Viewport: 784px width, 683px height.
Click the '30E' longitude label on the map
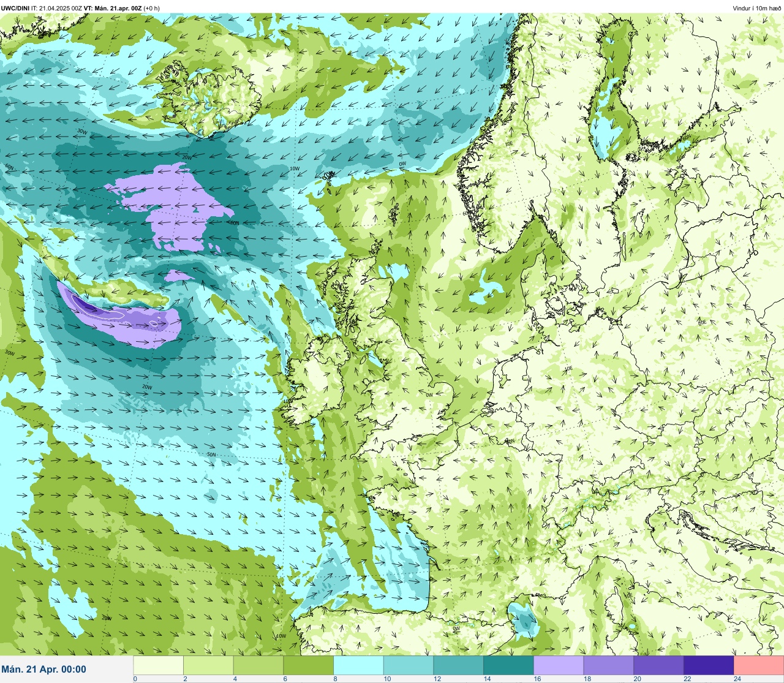(x=707, y=58)
